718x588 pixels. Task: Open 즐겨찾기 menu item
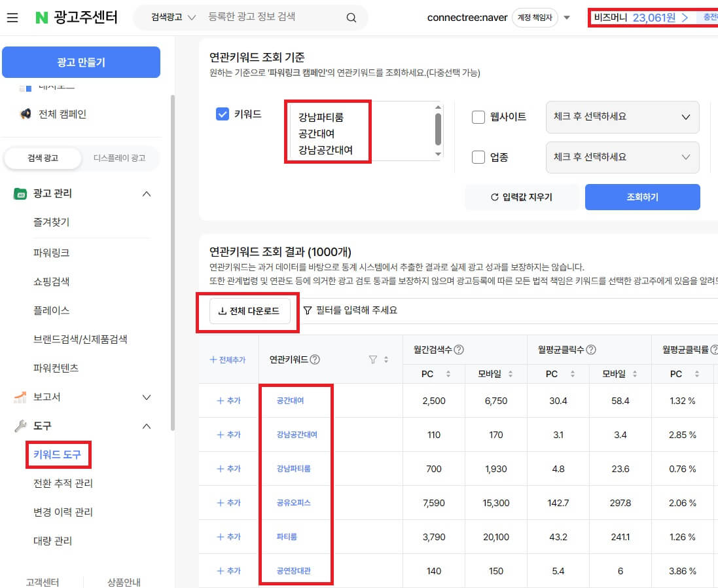point(51,222)
